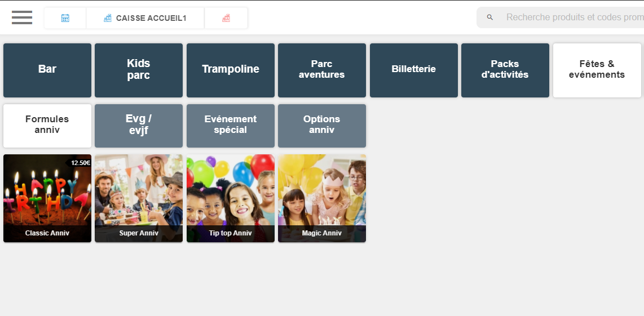644x316 pixels.
Task: Click the red cash register icon
Action: [226, 18]
